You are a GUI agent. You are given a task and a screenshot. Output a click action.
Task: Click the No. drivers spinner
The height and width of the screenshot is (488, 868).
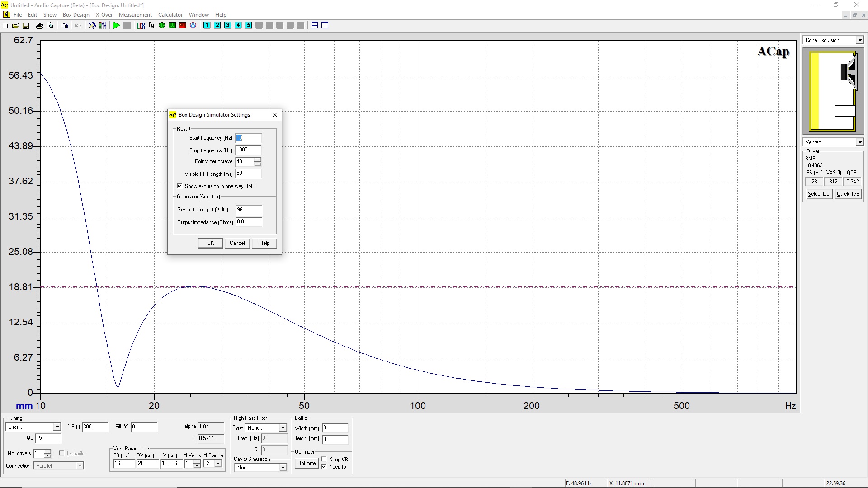(x=47, y=454)
